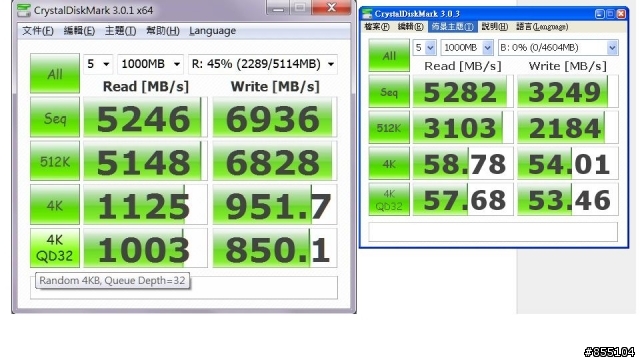
Task: Open the 文件(F) menu in 3.0.1 window
Action: 38,31
